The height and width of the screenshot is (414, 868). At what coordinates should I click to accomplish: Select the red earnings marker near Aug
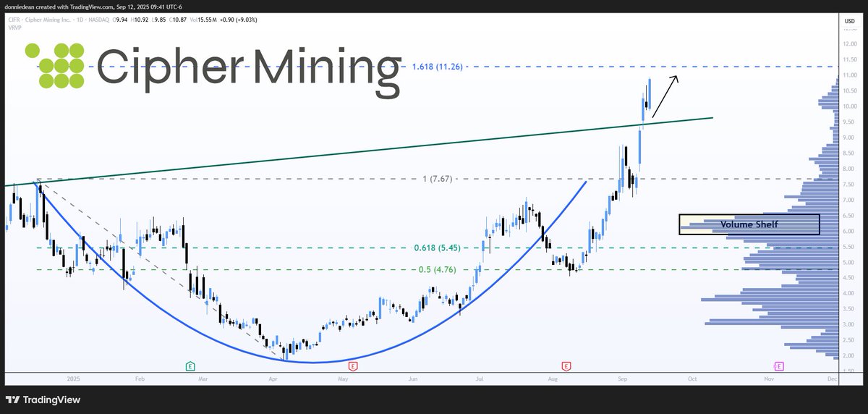[566, 366]
